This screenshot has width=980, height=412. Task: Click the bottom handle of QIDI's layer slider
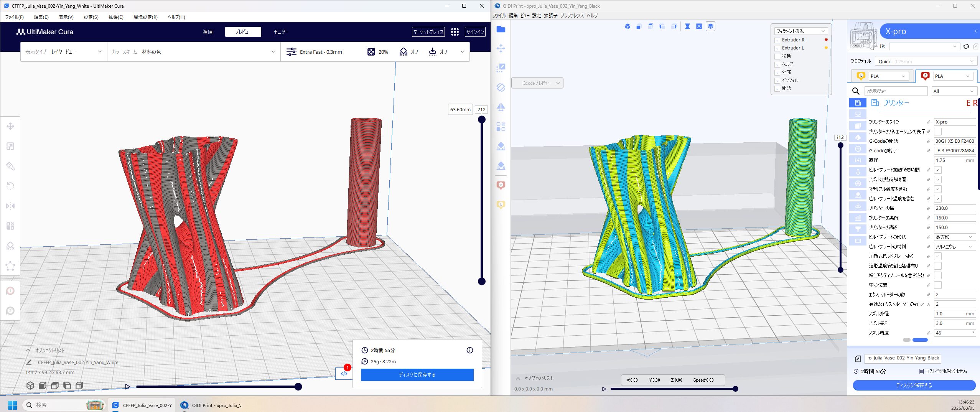click(840, 270)
